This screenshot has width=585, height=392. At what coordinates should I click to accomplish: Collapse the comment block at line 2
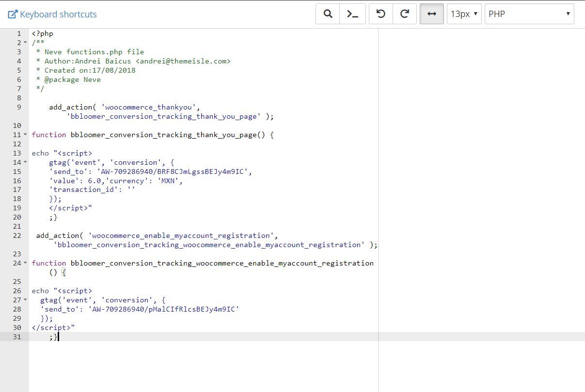pos(26,43)
